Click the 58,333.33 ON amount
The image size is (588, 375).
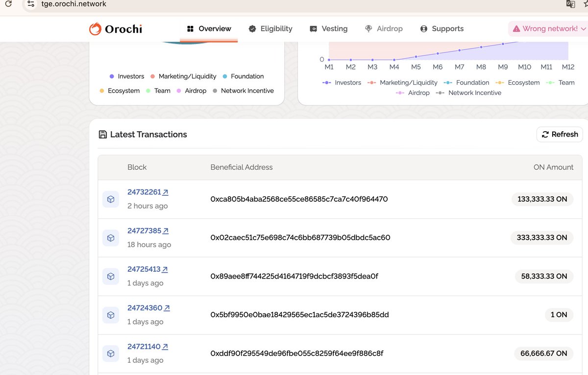(544, 276)
